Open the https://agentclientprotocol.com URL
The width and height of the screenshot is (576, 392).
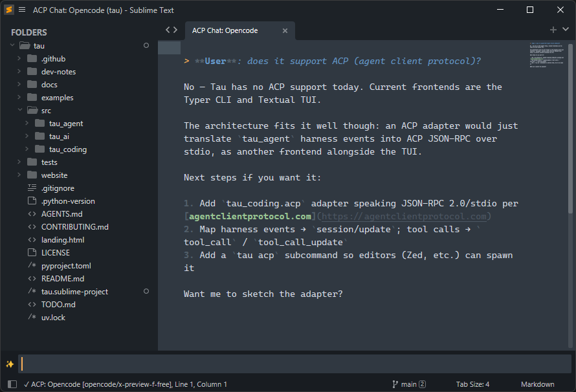tap(404, 216)
